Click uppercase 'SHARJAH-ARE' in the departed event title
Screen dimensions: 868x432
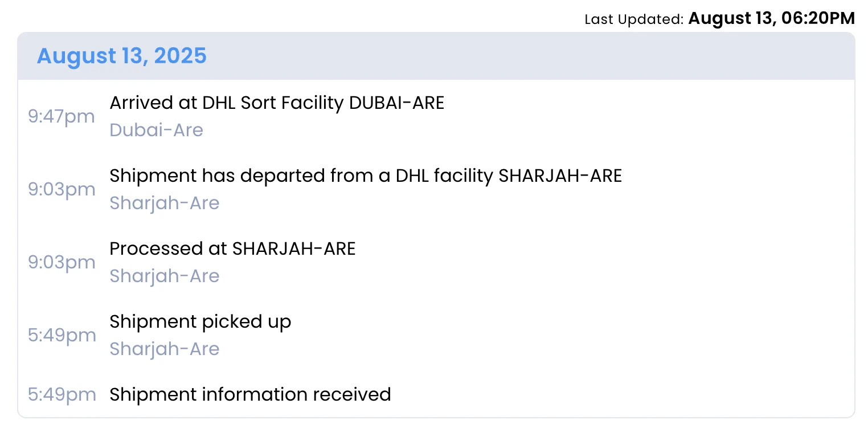(560, 176)
